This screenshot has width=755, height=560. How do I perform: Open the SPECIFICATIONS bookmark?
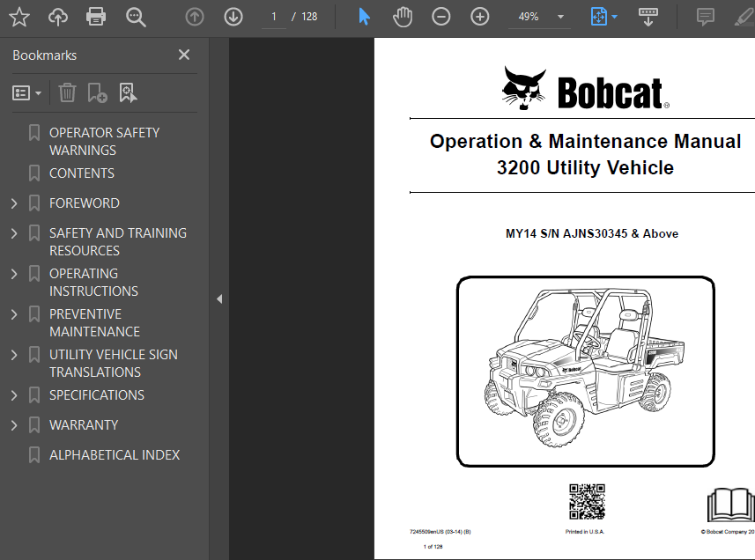click(97, 395)
